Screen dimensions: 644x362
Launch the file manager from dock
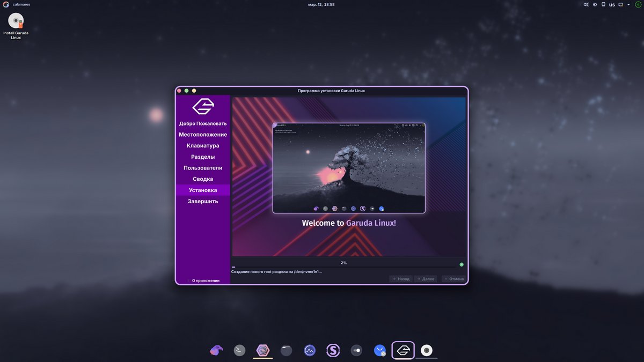[x=287, y=350]
